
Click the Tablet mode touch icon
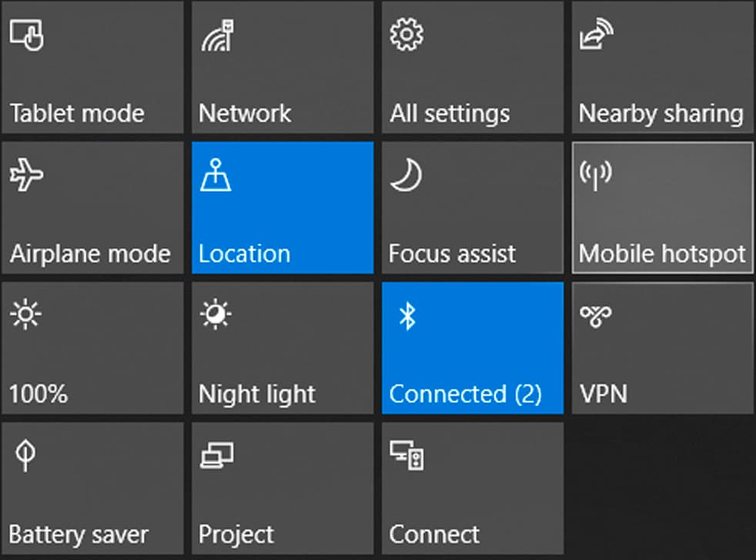coord(26,35)
